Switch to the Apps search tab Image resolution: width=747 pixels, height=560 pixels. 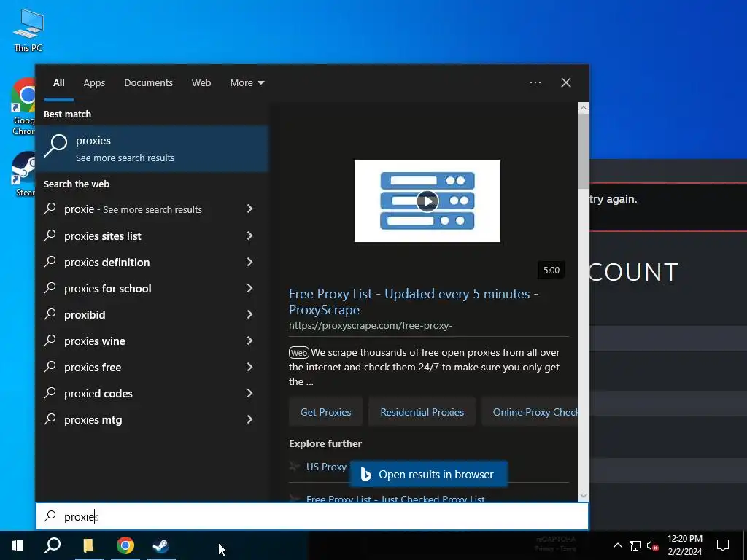pos(94,83)
